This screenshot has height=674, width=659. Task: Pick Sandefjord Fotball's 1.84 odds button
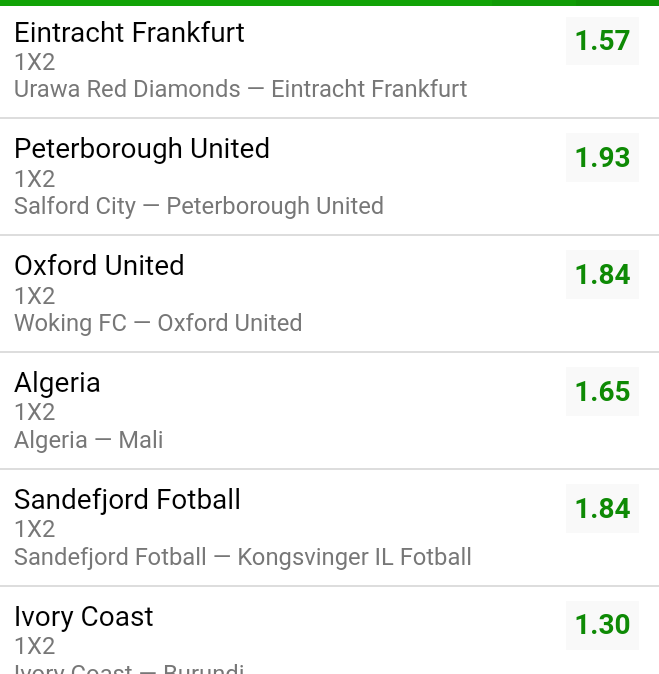coord(602,509)
